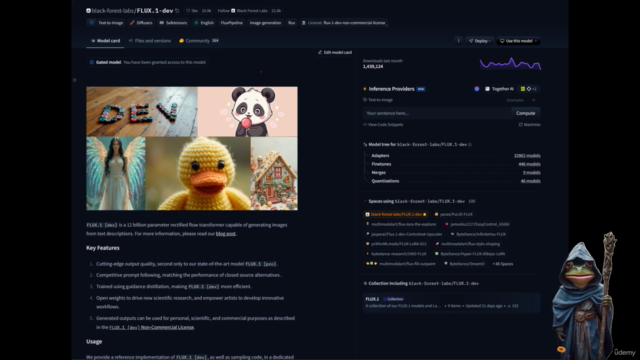Select the Diffusers tag
Viewport: 640px width, 360px height.
click(x=141, y=23)
